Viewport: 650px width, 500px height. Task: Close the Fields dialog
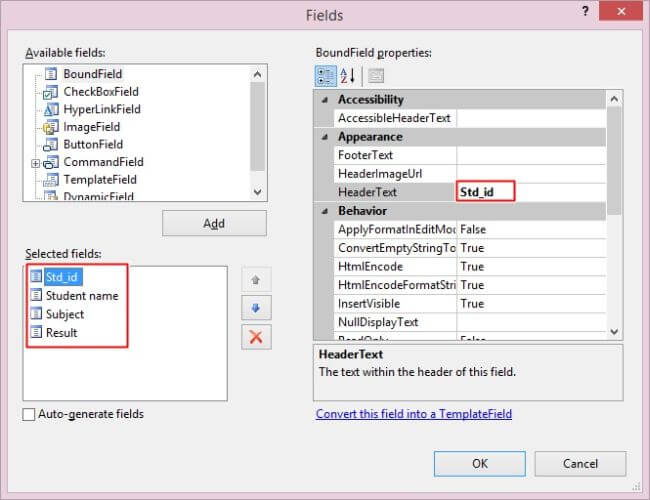click(x=621, y=11)
